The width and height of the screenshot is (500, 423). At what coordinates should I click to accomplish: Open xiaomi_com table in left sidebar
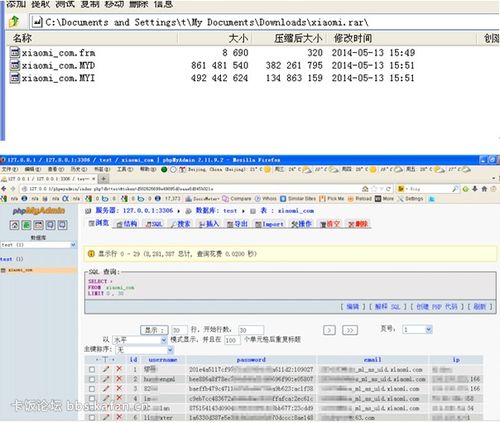tap(20, 270)
